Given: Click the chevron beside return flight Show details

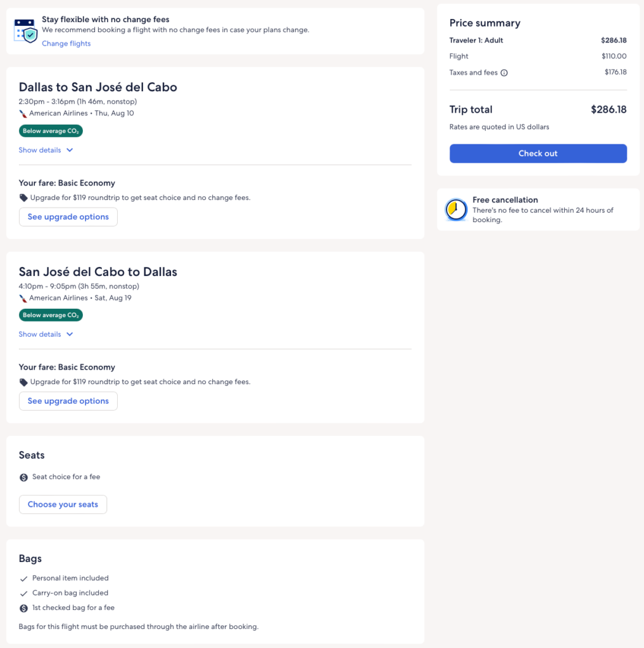Looking at the screenshot, I should point(70,335).
